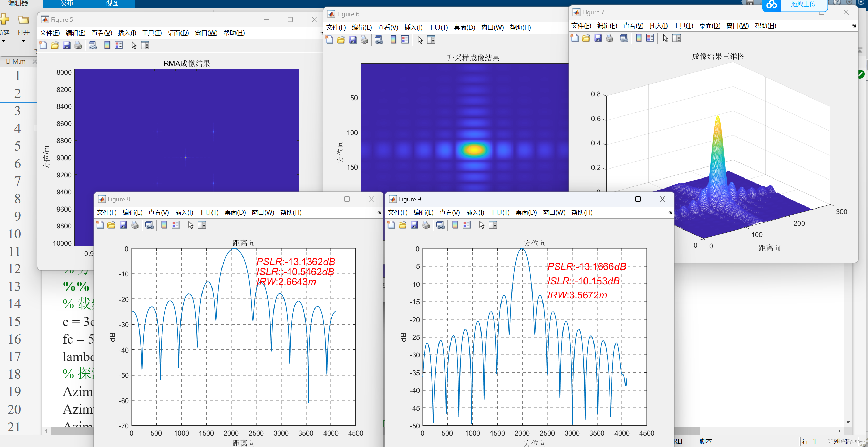This screenshot has height=447, width=868.
Task: Save figure icon in Figure 6 toolbar
Action: tap(353, 40)
